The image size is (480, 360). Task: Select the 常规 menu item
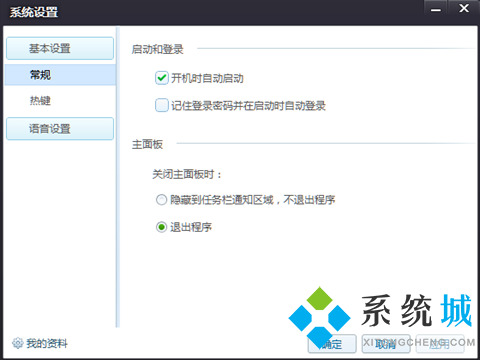[60, 75]
